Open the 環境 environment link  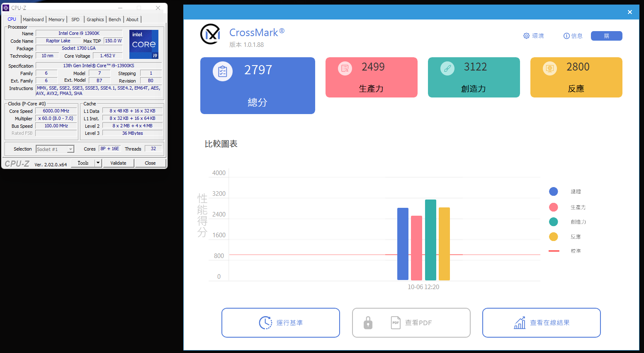(x=533, y=36)
